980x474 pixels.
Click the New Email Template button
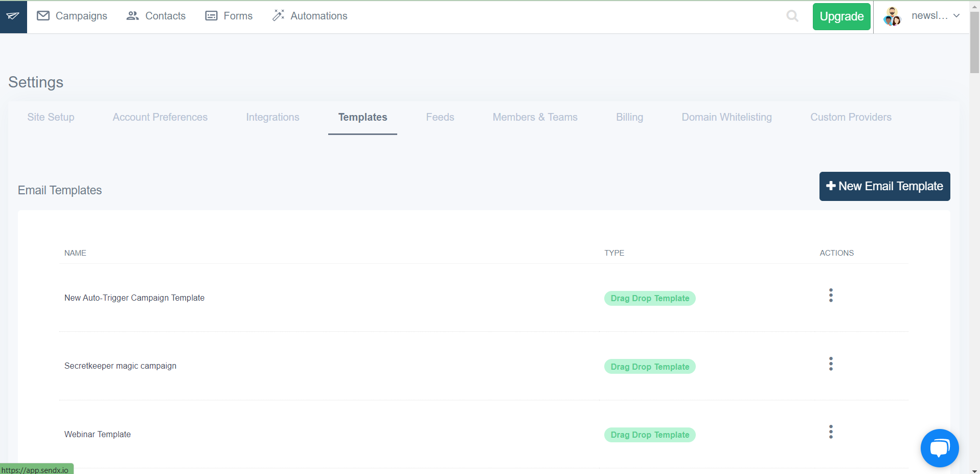point(884,186)
